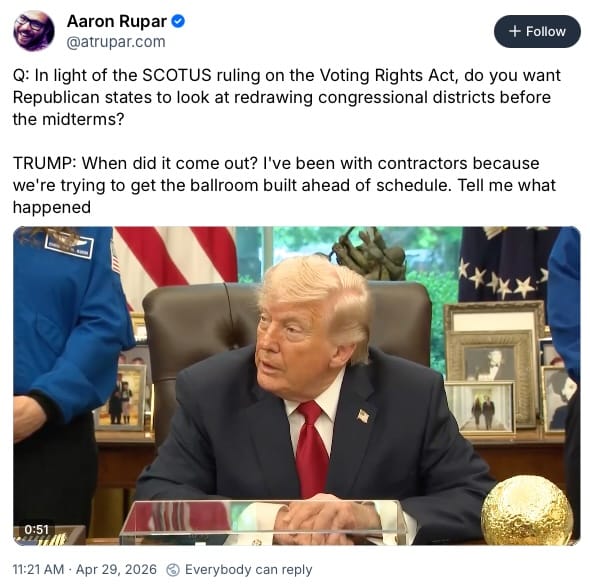Click the 11:21 AM post time
The height and width of the screenshot is (587, 590).
click(38, 569)
